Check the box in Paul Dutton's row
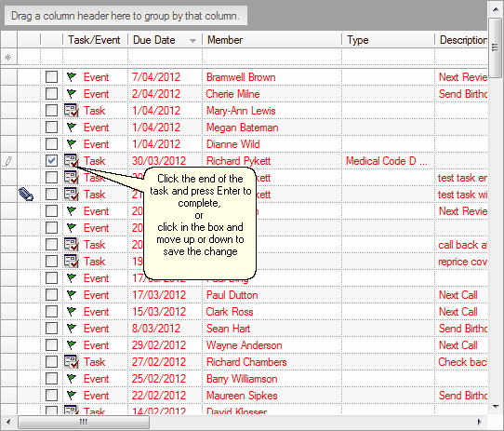 click(51, 294)
